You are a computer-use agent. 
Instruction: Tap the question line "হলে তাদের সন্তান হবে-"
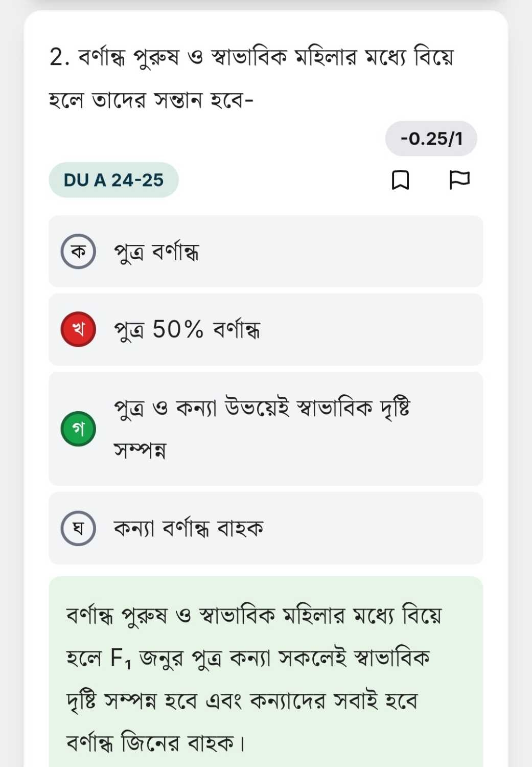[151, 100]
